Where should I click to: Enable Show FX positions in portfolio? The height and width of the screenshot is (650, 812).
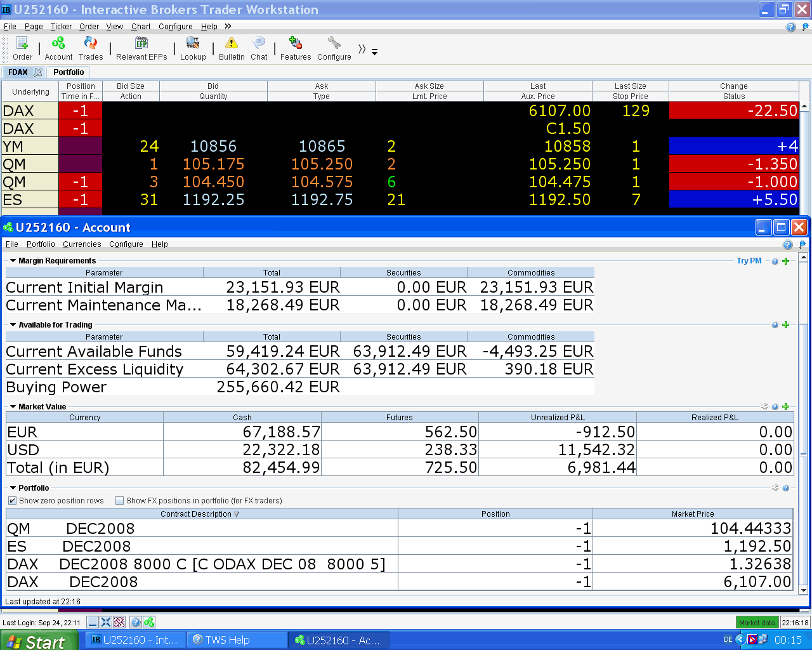click(x=119, y=501)
